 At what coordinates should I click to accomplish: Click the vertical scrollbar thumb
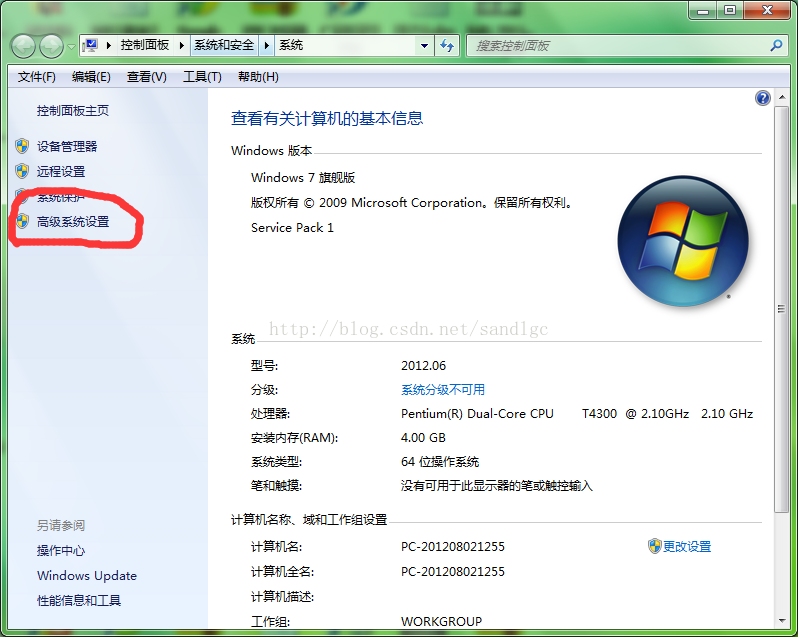[x=782, y=309]
